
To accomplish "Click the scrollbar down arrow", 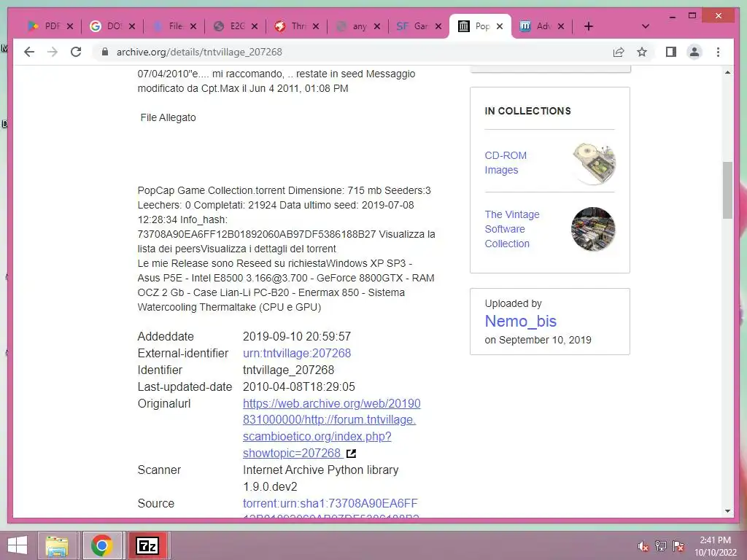I will pos(727,511).
